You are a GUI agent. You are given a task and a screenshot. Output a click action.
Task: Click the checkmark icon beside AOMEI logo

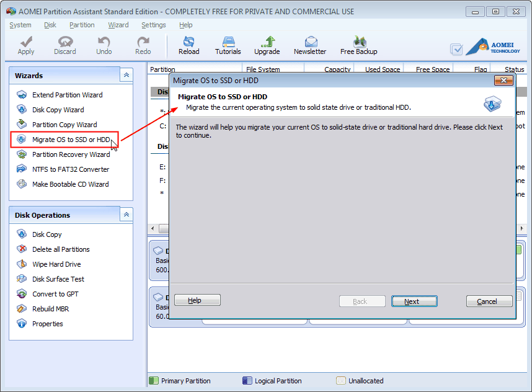tap(456, 50)
